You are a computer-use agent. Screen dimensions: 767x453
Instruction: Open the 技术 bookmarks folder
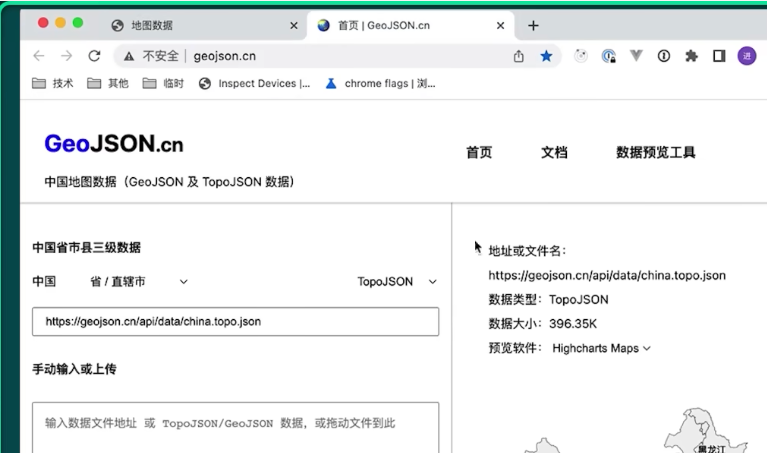click(x=53, y=84)
